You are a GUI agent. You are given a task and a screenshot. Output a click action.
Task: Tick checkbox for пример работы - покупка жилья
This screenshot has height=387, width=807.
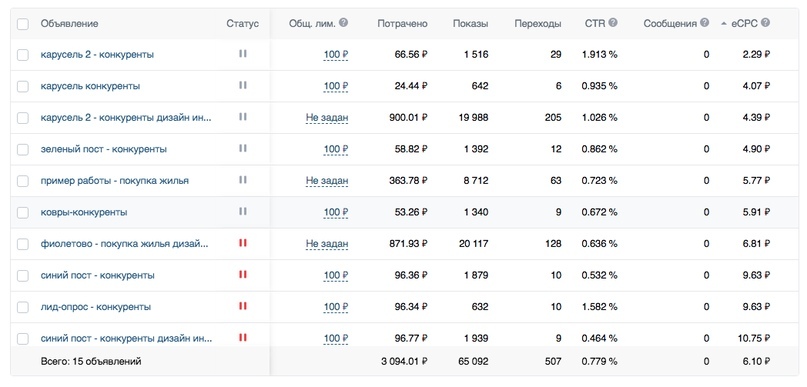(x=23, y=181)
